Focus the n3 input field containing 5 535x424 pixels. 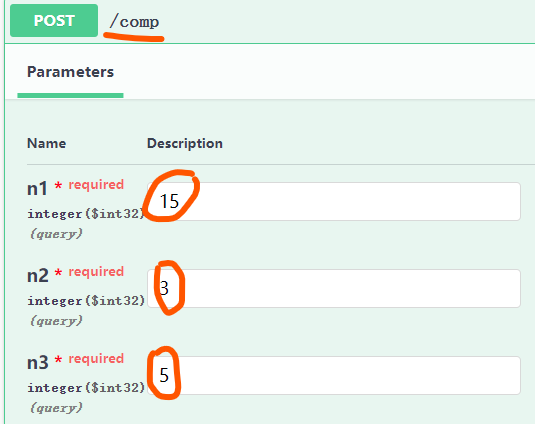(334, 375)
